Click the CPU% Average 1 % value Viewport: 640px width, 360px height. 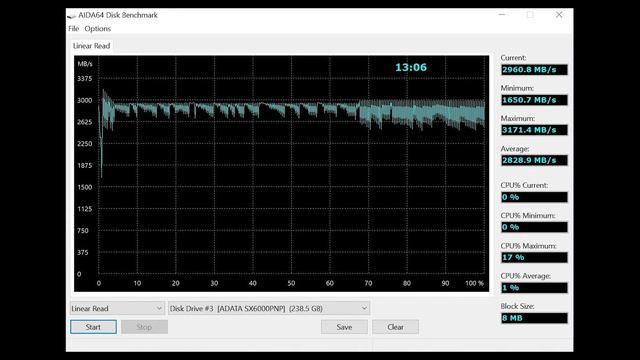point(534,288)
